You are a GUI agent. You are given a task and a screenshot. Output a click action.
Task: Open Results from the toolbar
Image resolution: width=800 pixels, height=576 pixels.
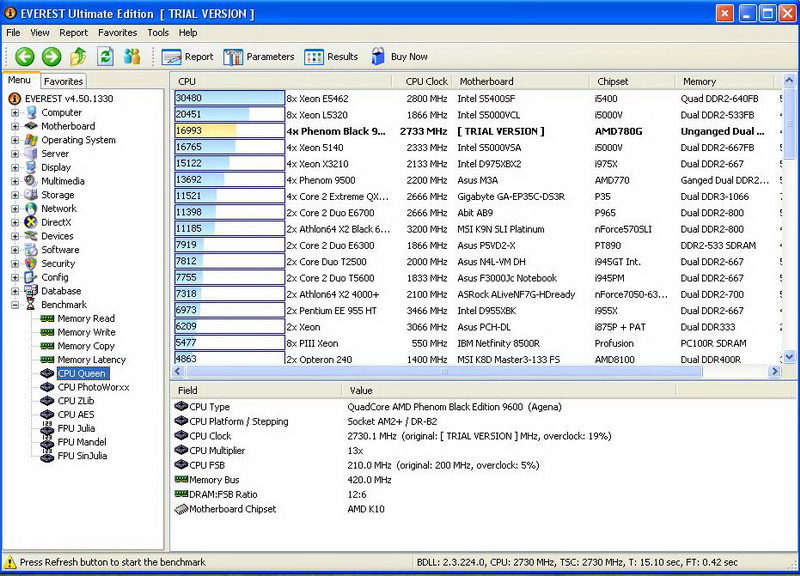tap(331, 57)
